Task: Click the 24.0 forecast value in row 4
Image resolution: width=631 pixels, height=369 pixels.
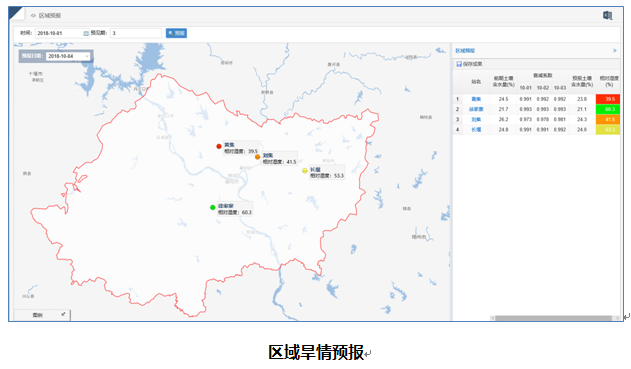Action: 582,130
